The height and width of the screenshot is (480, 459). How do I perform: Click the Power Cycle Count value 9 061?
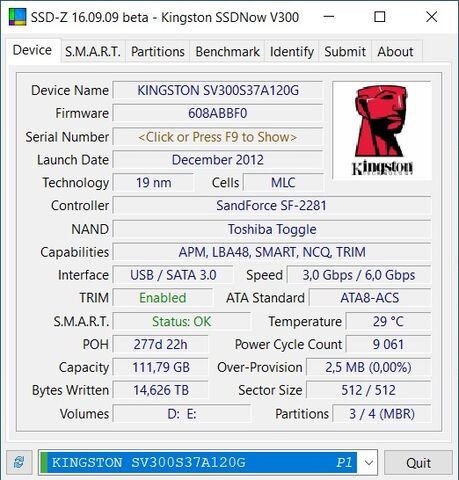pos(388,344)
